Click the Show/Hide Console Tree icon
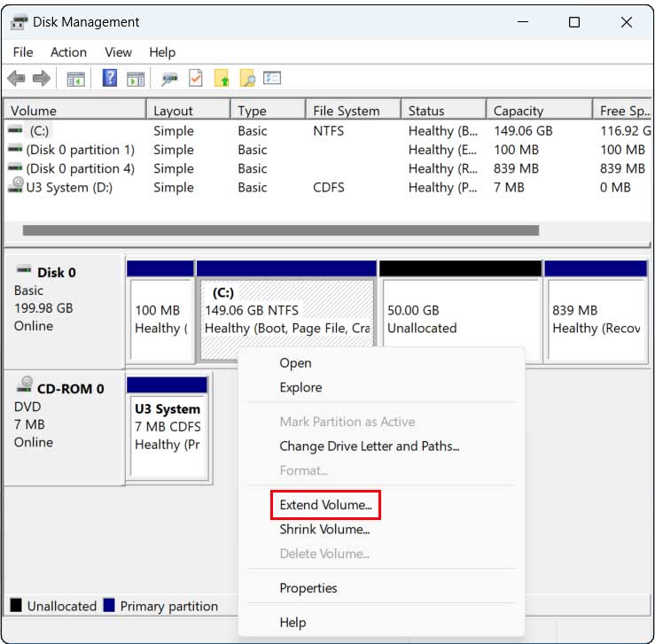 click(75, 79)
